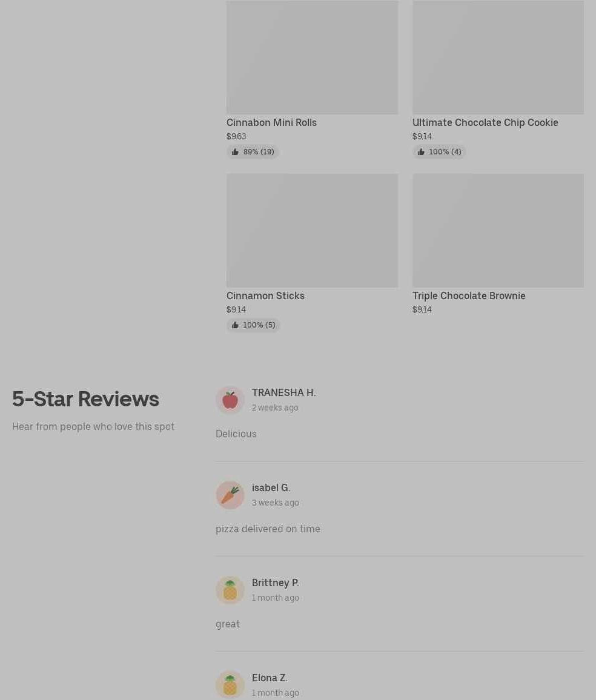
Task: Select the Cinnamon Sticks title
Action: coord(266,296)
